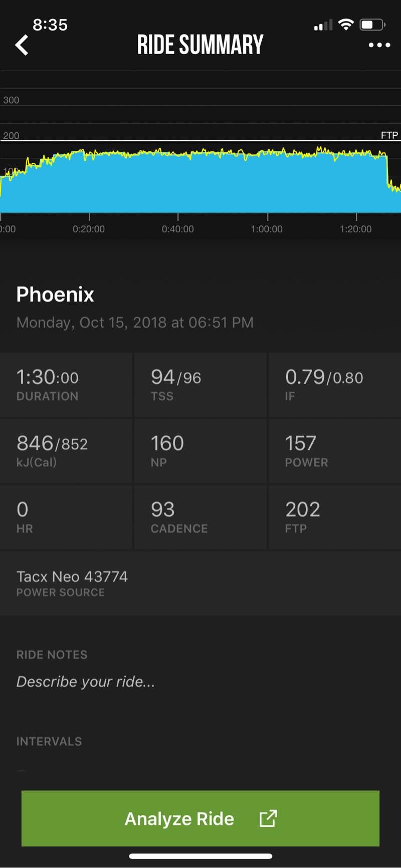Image resolution: width=401 pixels, height=868 pixels.
Task: Tap the Power 157 tile
Action: click(334, 451)
